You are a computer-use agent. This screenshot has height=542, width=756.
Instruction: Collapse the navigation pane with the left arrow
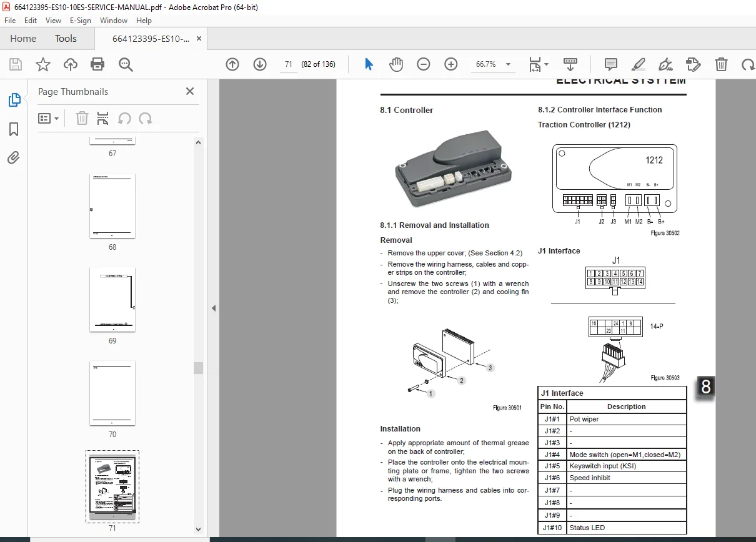point(214,308)
